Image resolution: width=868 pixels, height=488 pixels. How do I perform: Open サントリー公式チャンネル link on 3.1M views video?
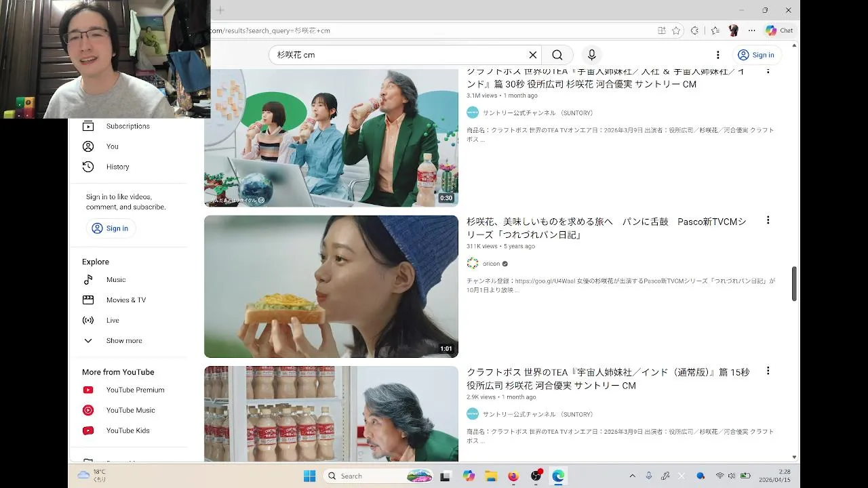538,113
